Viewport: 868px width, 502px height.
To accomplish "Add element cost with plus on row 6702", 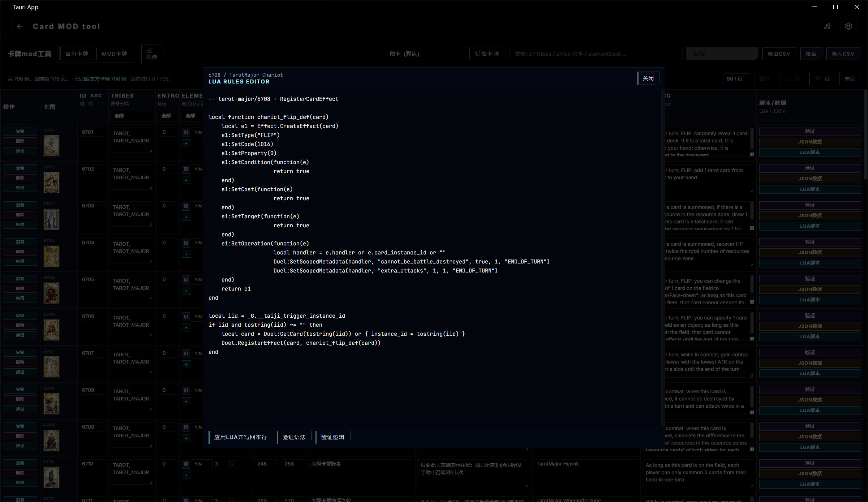I will tap(186, 180).
